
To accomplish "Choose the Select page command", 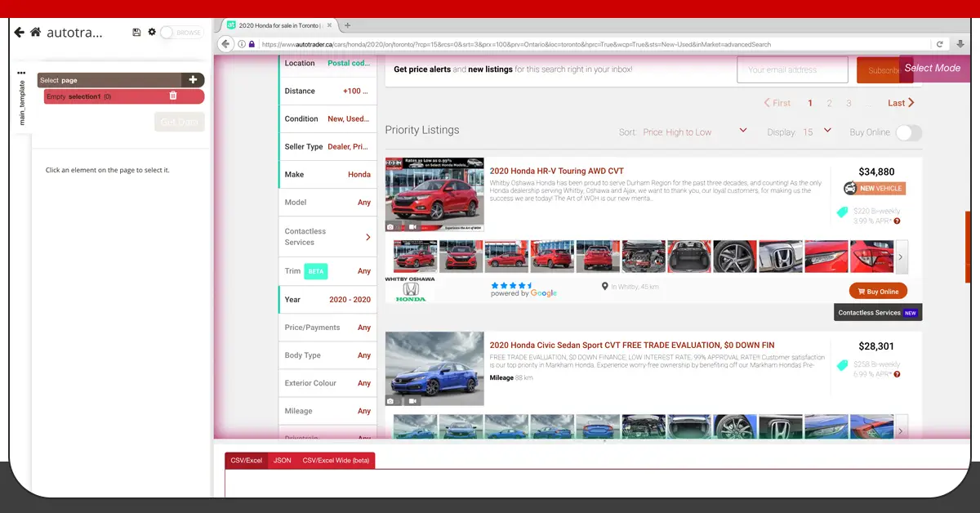I will (x=109, y=80).
